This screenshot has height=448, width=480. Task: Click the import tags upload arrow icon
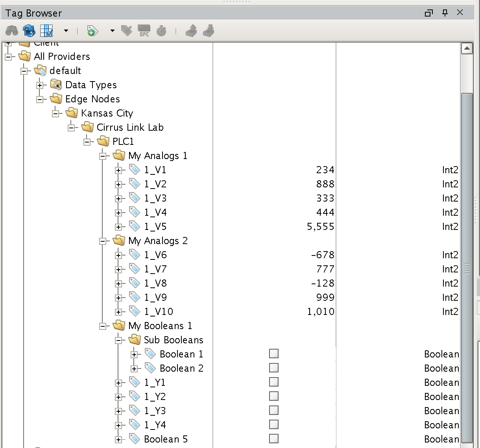pyautogui.click(x=191, y=30)
